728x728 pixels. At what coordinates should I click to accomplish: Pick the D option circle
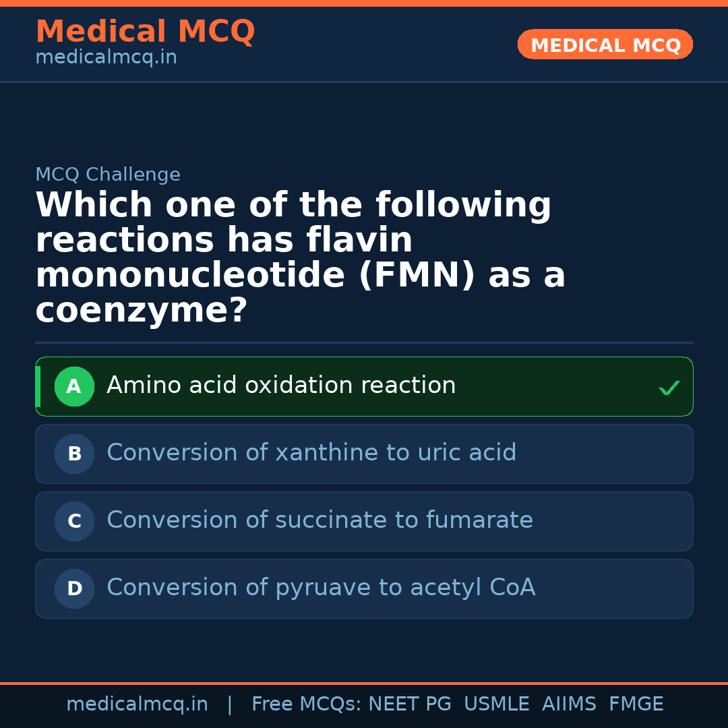pyautogui.click(x=74, y=589)
